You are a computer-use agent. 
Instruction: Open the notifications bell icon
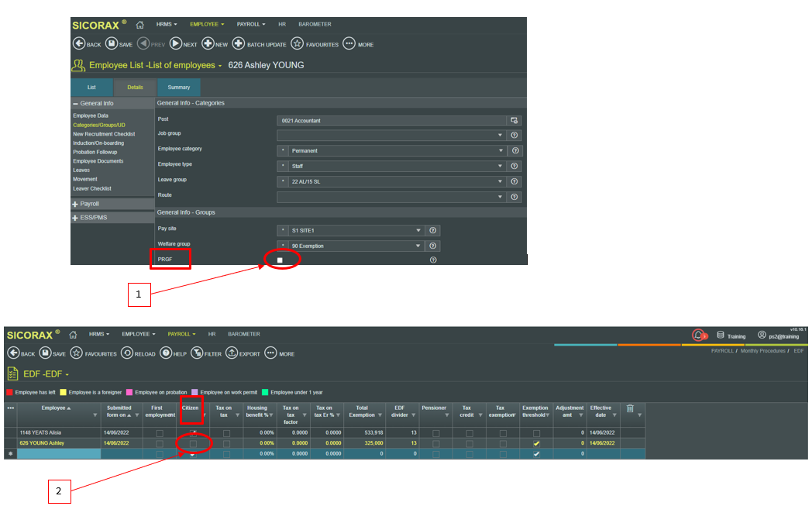tap(698, 335)
